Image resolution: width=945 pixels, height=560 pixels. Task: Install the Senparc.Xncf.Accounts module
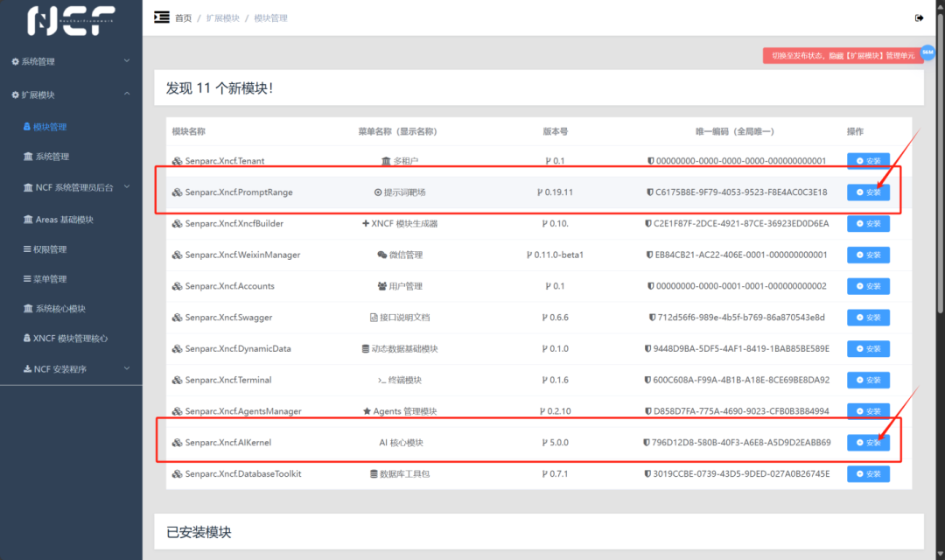[x=869, y=286]
